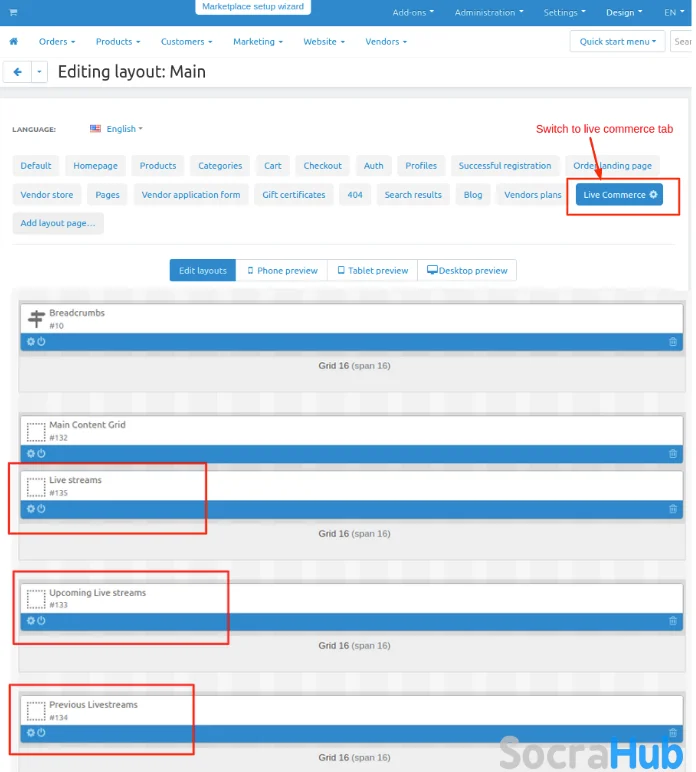Image resolution: width=696 pixels, height=772 pixels.
Task: Click the Live streams block icon
Action: 36,486
